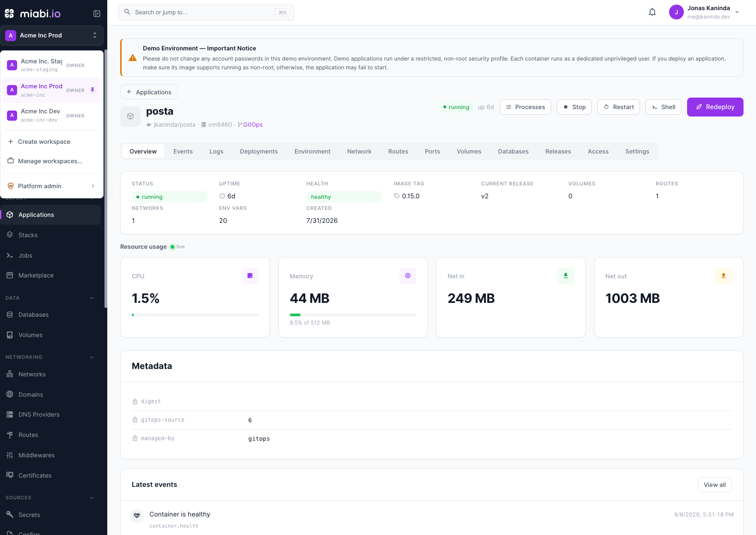Stop the posta application
The width and height of the screenshot is (756, 535).
tap(574, 107)
